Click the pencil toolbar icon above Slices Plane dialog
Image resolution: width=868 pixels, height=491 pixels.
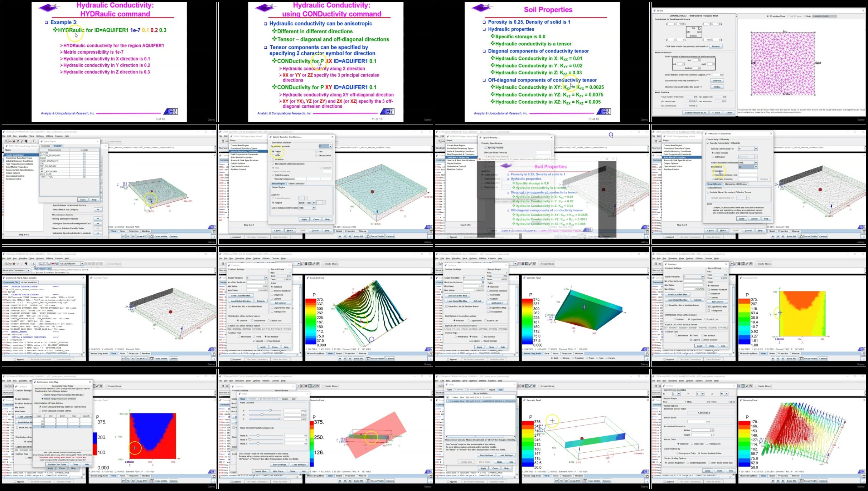[x=314, y=386]
